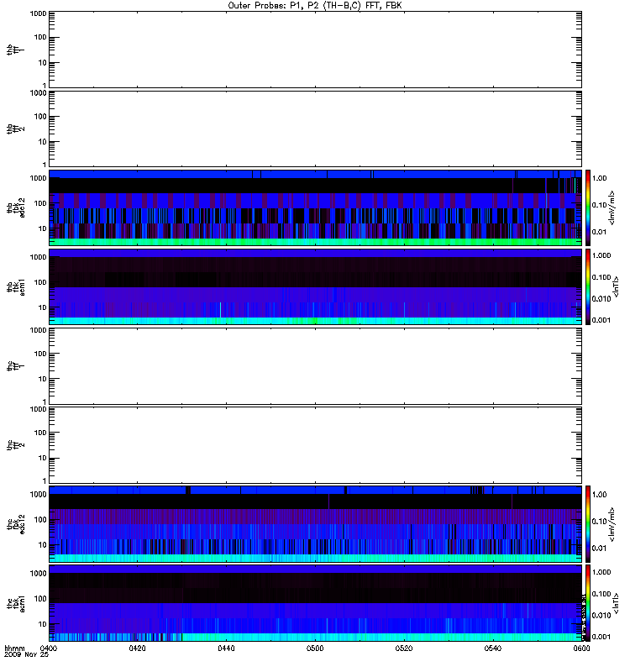Click the thb fbk scm1 spectrogram panel

click(x=315, y=286)
